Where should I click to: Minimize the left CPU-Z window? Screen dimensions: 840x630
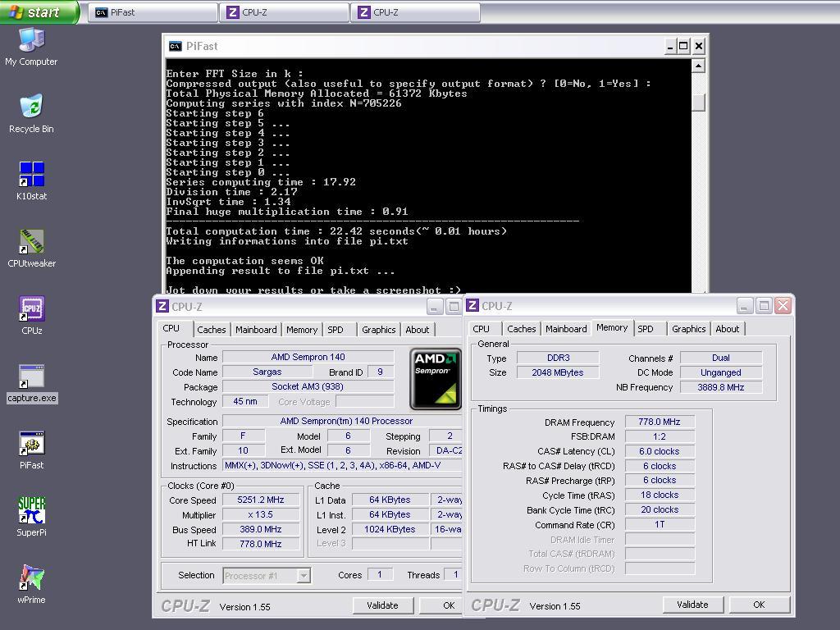tap(435, 307)
